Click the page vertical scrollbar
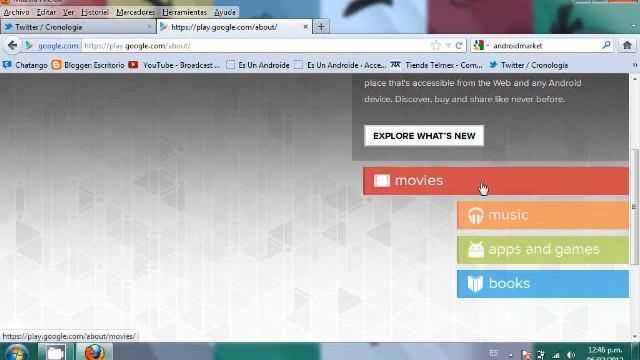 tap(634, 207)
